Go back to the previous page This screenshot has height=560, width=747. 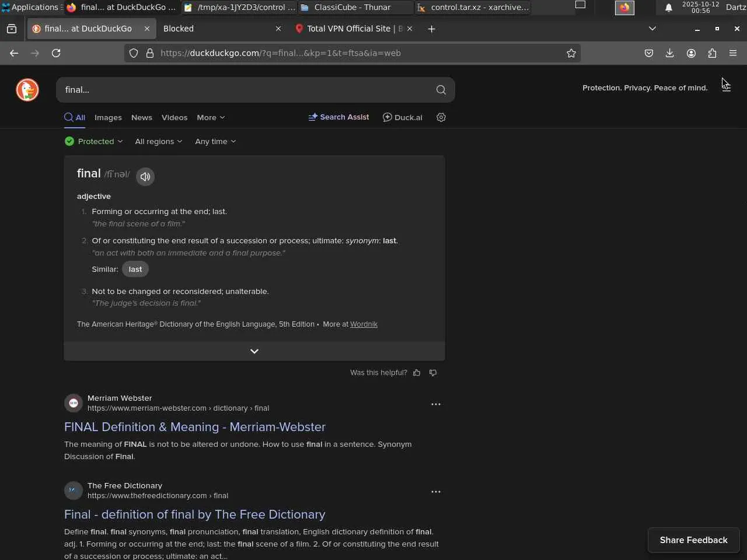(14, 53)
